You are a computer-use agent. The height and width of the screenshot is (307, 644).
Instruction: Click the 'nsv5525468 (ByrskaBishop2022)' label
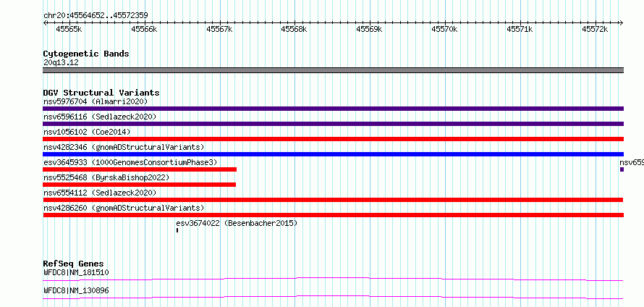click(x=106, y=177)
